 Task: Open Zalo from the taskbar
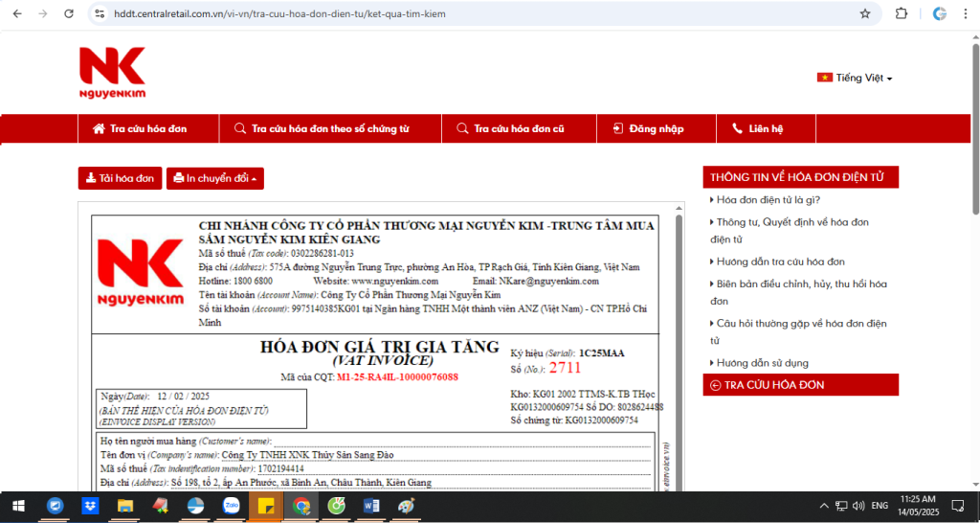(232, 506)
